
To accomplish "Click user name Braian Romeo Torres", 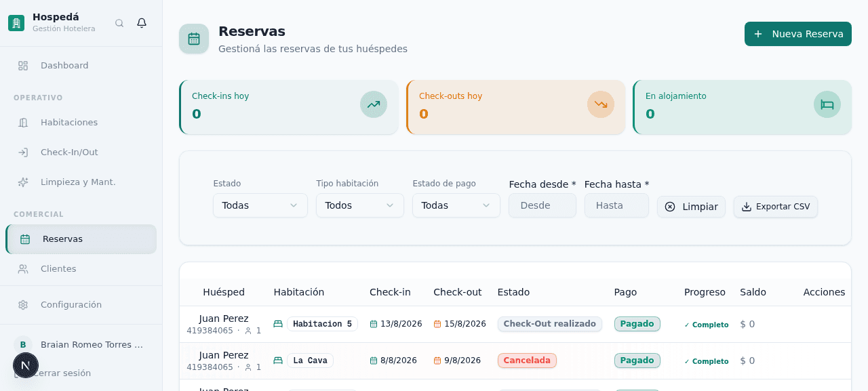I will coord(92,344).
